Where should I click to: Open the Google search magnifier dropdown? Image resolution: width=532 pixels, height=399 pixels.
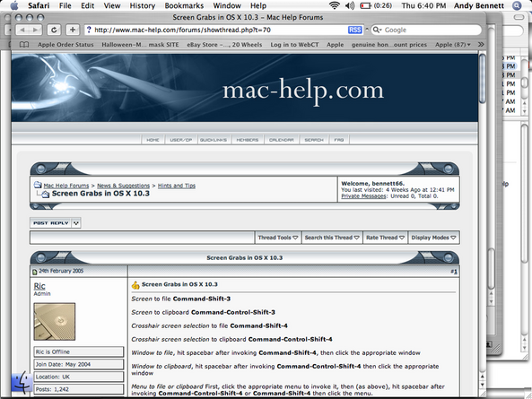pos(377,30)
